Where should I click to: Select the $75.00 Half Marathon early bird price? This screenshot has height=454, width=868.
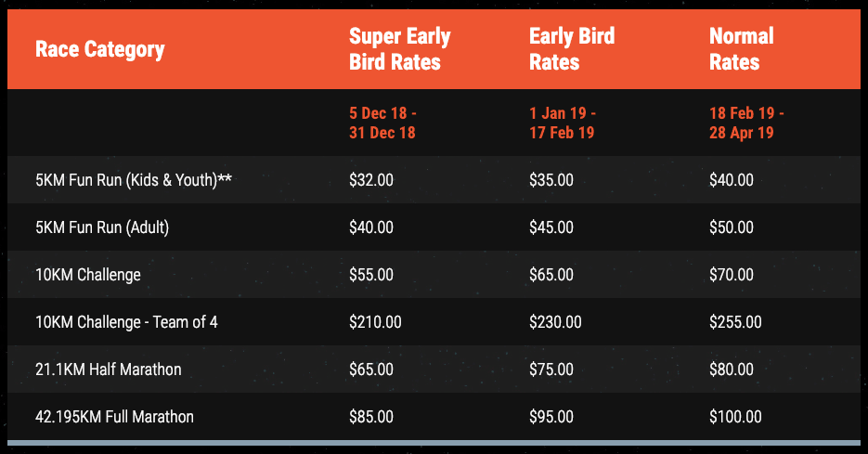[x=551, y=370]
